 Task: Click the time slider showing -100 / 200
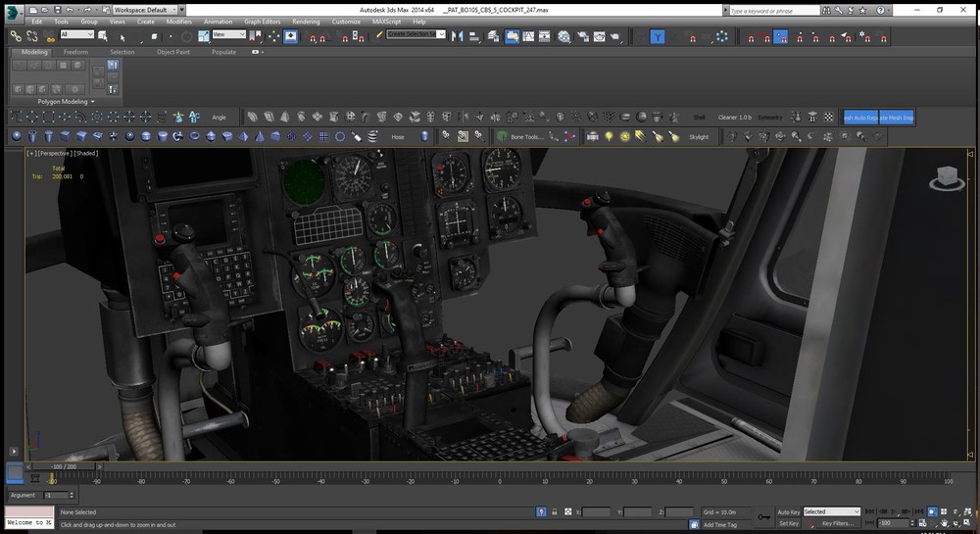[x=63, y=467]
